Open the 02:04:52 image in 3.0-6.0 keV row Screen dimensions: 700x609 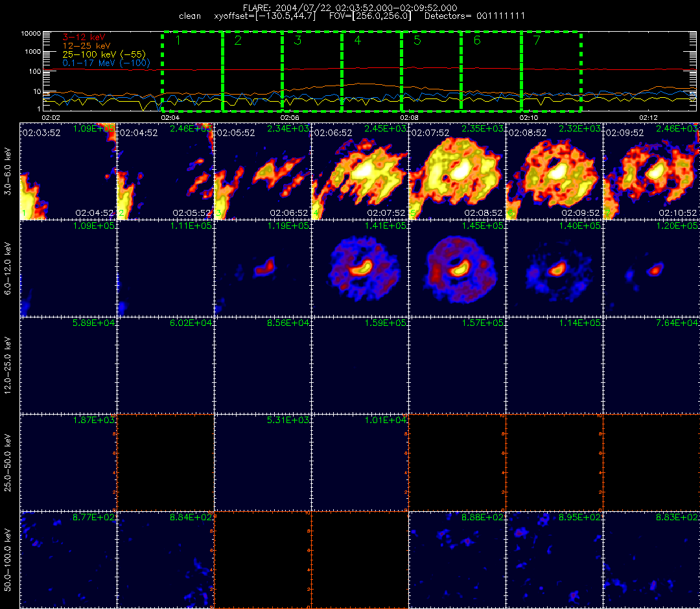[165, 171]
